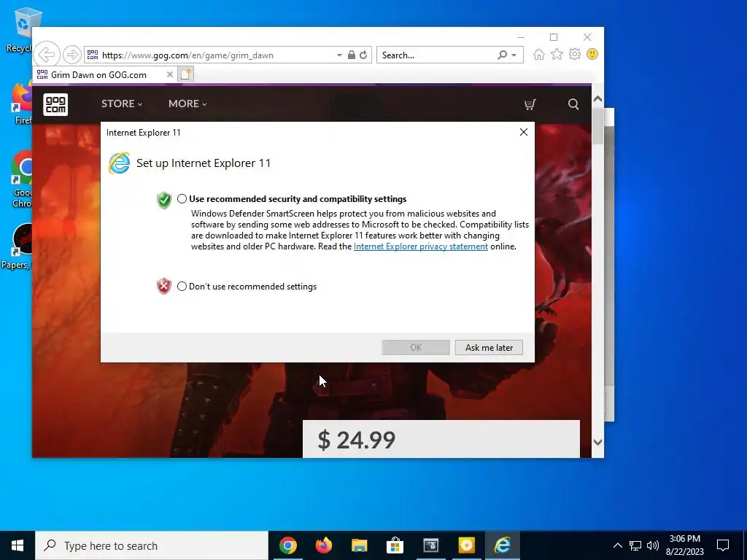Click the GOG.com logo

55,104
